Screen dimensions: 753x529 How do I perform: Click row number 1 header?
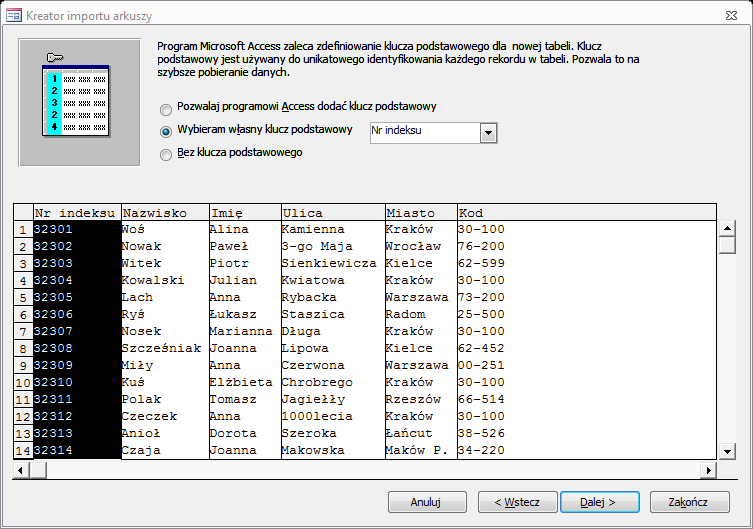pos(23,229)
